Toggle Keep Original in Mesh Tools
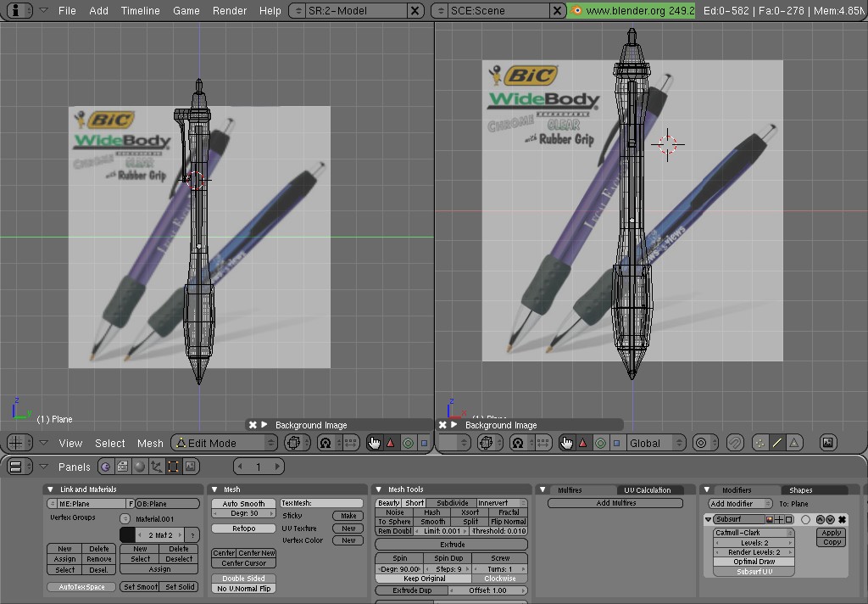 (424, 579)
